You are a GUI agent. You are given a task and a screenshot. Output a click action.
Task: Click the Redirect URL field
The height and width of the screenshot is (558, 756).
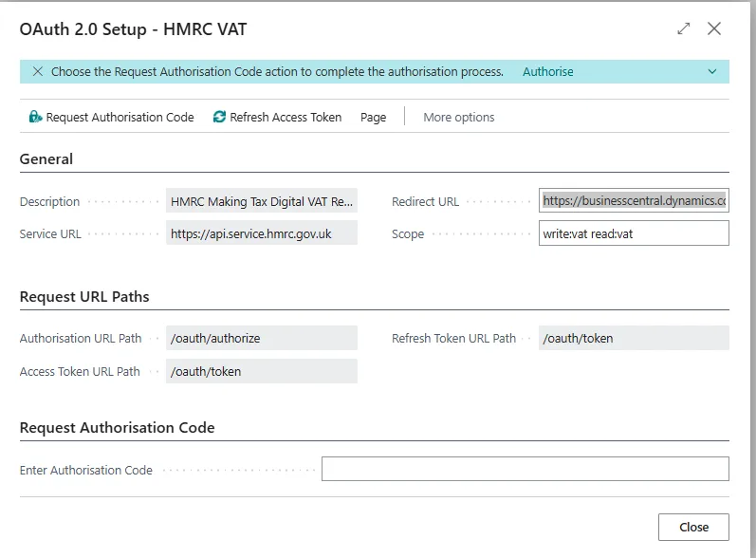point(633,201)
